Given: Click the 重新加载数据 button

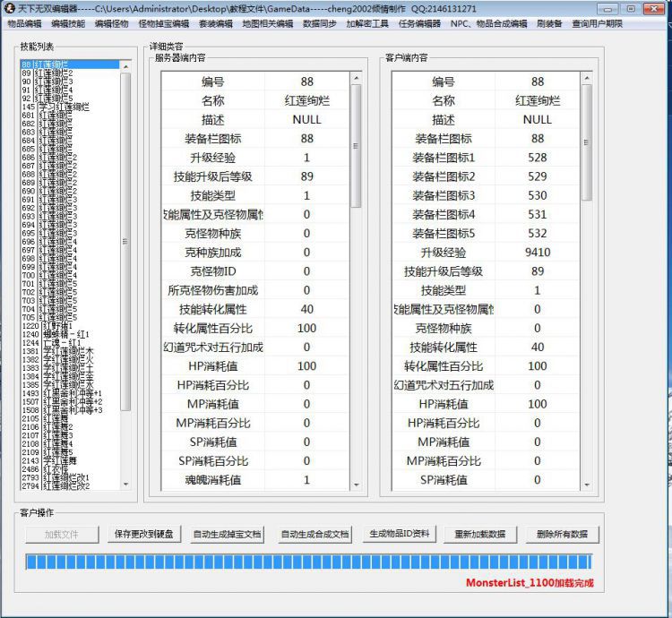Looking at the screenshot, I should [x=479, y=534].
